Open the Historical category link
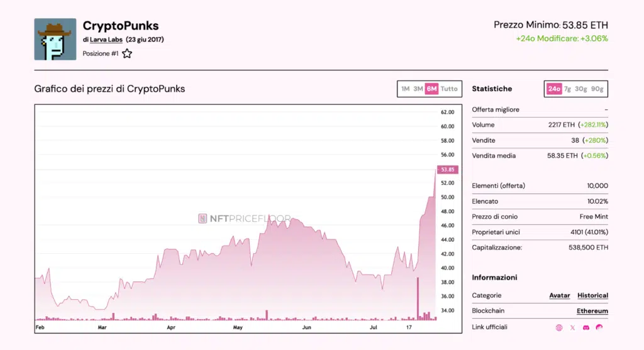Image resolution: width=644 pixels, height=350 pixels. [x=592, y=295]
